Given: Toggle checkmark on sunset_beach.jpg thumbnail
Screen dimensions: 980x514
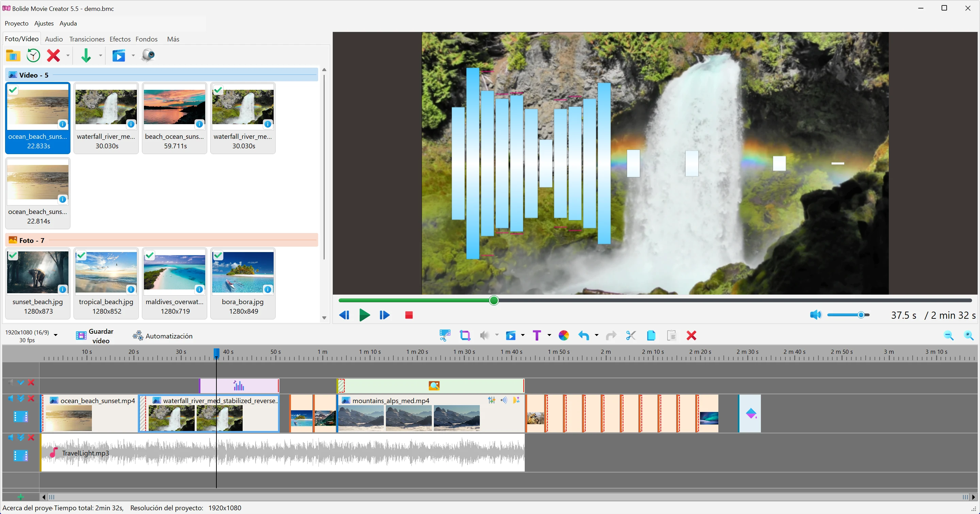Looking at the screenshot, I should click(13, 255).
